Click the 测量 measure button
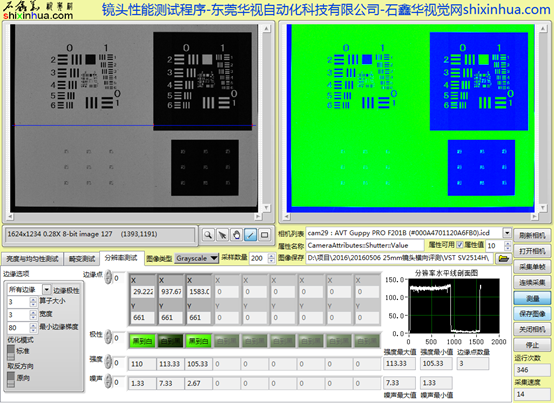The image size is (554, 403). pos(532,298)
